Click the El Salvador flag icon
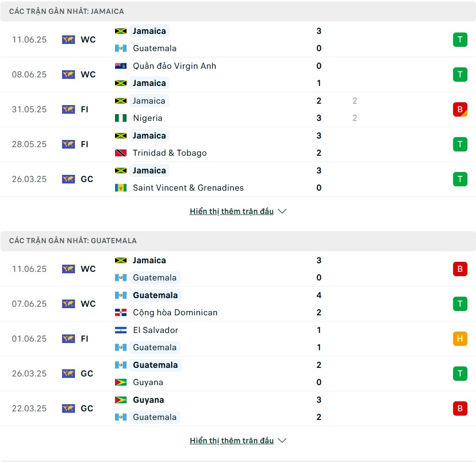Screen dimensions: 476x462 coord(120,330)
